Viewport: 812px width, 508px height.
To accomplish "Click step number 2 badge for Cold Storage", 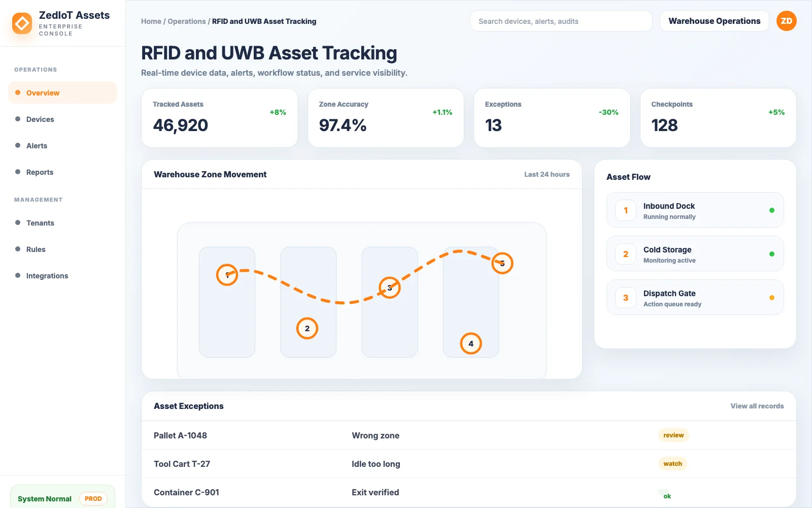I will [x=626, y=254].
